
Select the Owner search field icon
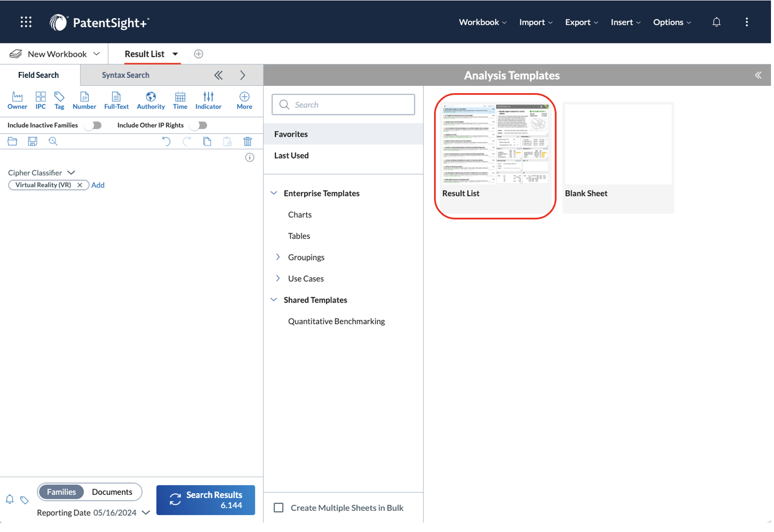click(17, 100)
